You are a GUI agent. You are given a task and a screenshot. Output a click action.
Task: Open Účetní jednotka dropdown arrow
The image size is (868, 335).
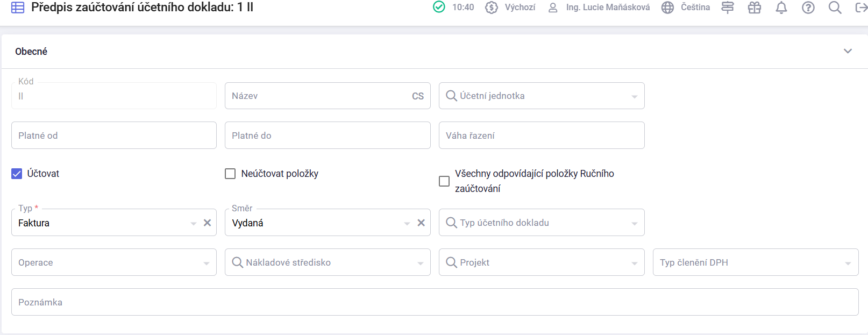coord(635,97)
